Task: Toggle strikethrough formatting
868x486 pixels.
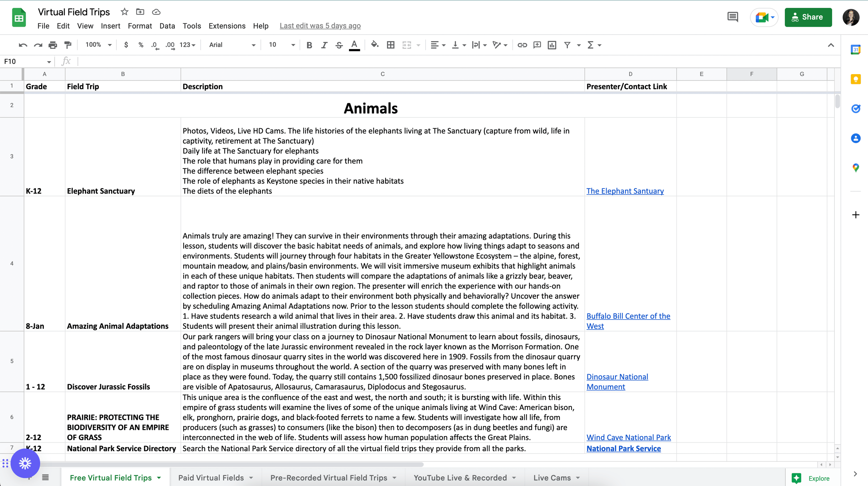Action: point(339,45)
